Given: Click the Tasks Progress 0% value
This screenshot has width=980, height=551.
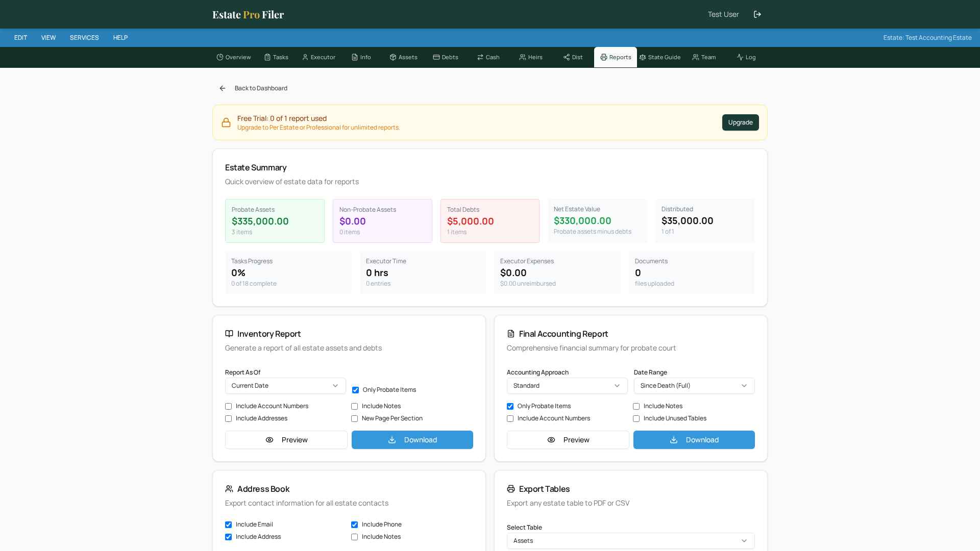Looking at the screenshot, I should click(x=238, y=273).
